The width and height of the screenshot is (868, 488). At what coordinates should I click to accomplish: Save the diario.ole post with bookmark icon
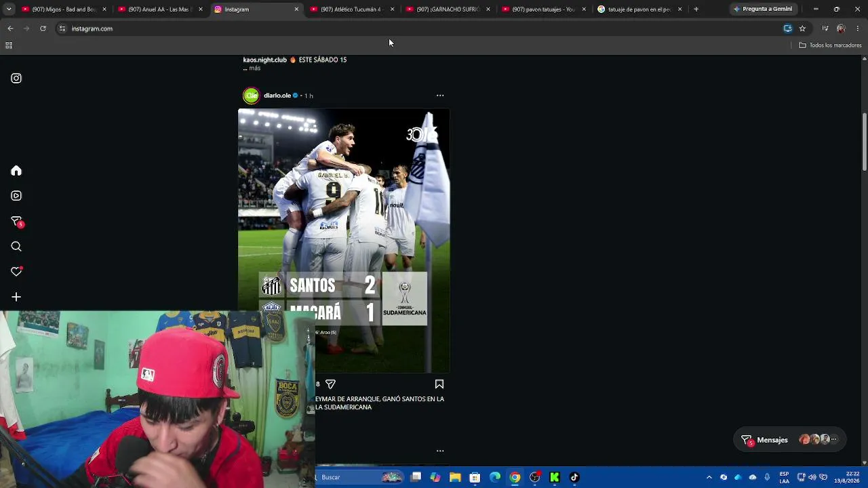point(439,384)
